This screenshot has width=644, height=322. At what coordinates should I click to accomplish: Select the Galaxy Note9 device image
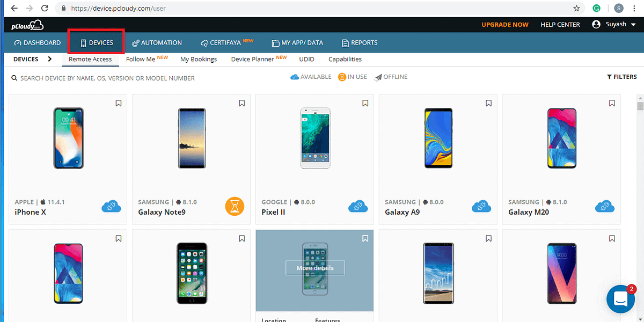click(192, 138)
